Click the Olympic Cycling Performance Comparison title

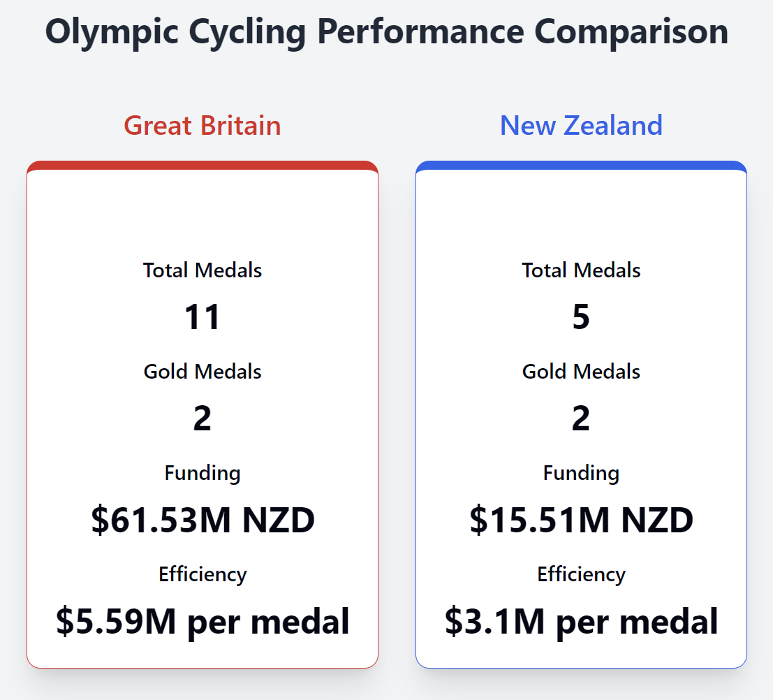[386, 32]
